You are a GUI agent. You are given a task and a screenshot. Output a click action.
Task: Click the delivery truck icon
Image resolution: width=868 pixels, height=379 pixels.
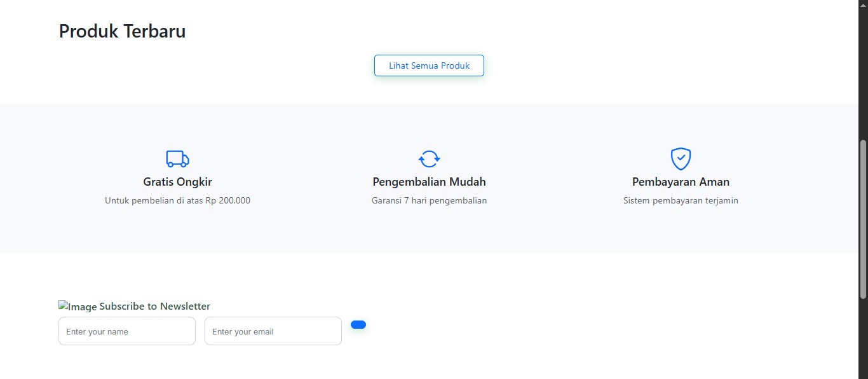pyautogui.click(x=177, y=158)
